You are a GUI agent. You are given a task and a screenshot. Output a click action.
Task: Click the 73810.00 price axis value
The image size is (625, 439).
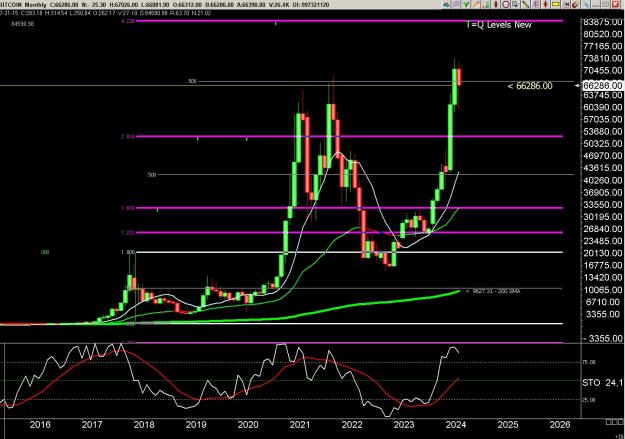602,59
